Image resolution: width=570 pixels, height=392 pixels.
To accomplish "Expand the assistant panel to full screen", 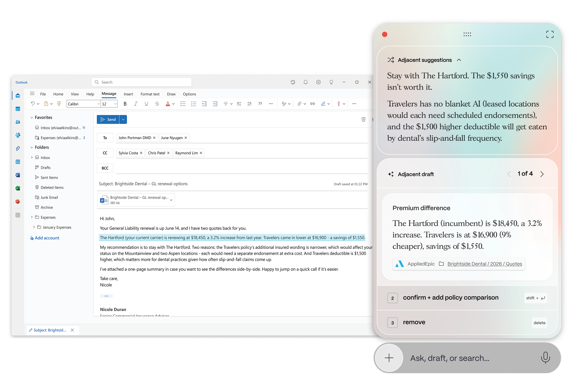I will [x=550, y=34].
